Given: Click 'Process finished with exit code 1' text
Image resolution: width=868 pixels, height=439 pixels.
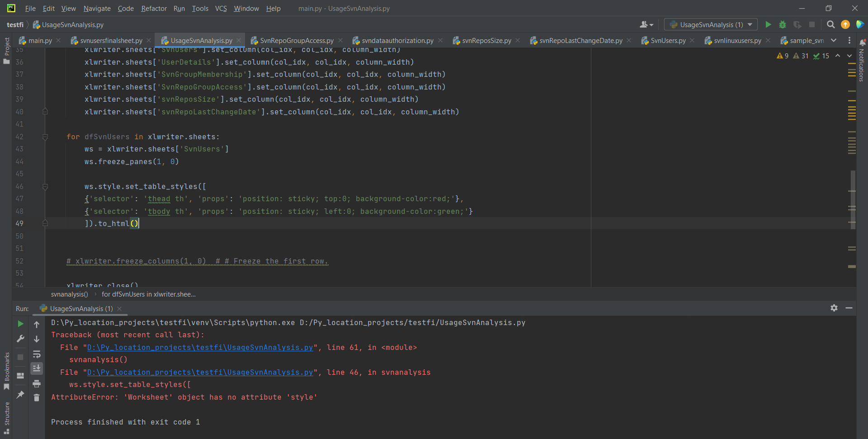Looking at the screenshot, I should point(125,422).
